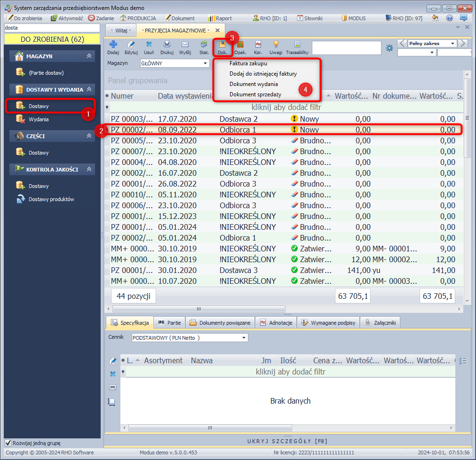
Task: Click UKRYJ SZCZEGÓŁY [F8] bar
Action: [287, 441]
